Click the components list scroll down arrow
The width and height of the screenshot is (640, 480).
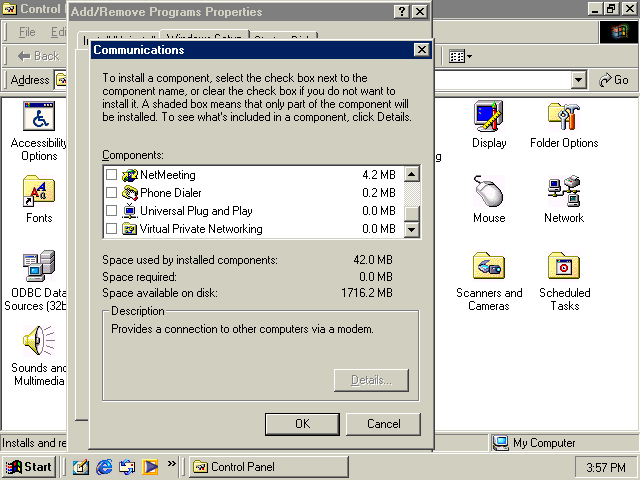point(412,230)
